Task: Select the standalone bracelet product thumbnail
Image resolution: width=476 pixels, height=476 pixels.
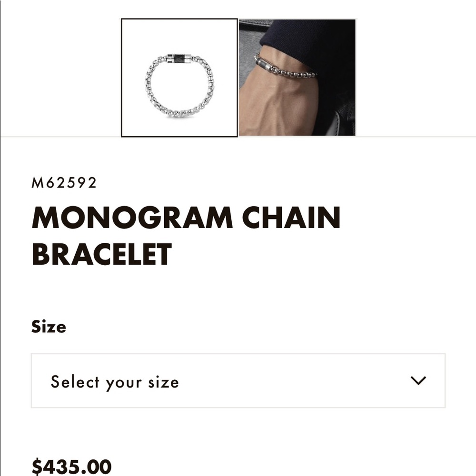Action: pyautogui.click(x=180, y=78)
